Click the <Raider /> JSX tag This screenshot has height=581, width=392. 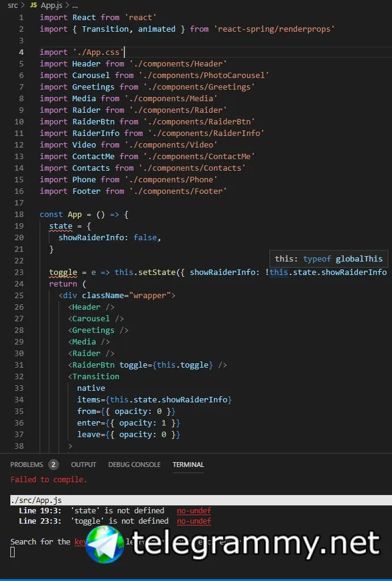pyautogui.click(x=91, y=354)
